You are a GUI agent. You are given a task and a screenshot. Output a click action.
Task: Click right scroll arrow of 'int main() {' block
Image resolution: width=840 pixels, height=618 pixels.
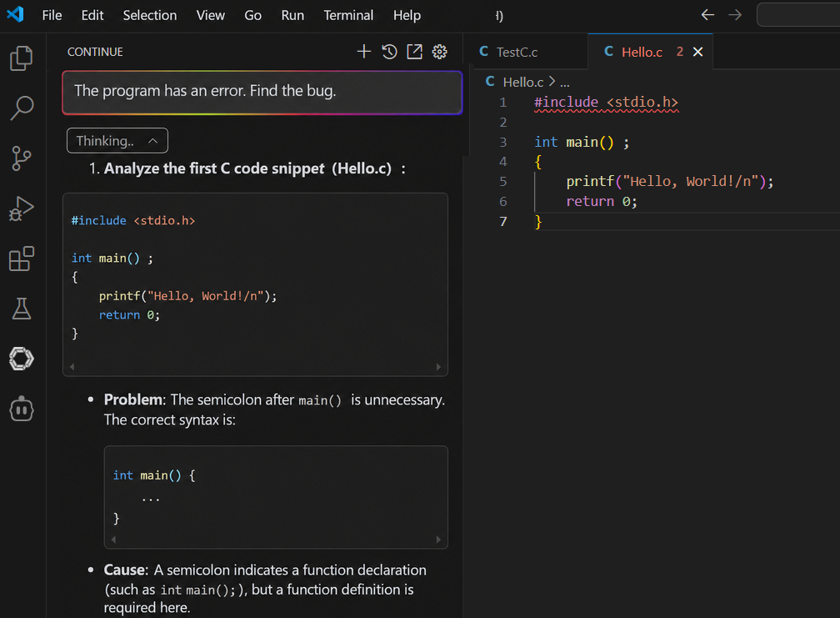pyautogui.click(x=438, y=540)
